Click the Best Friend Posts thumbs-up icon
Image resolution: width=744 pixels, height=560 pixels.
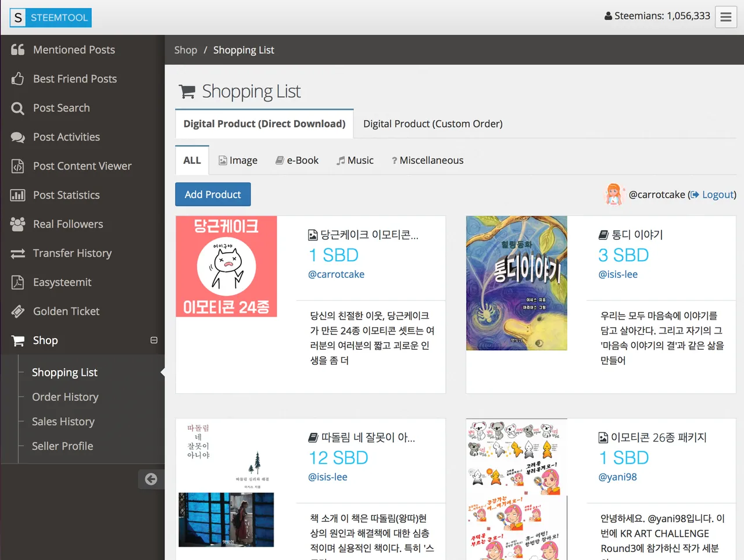point(18,78)
